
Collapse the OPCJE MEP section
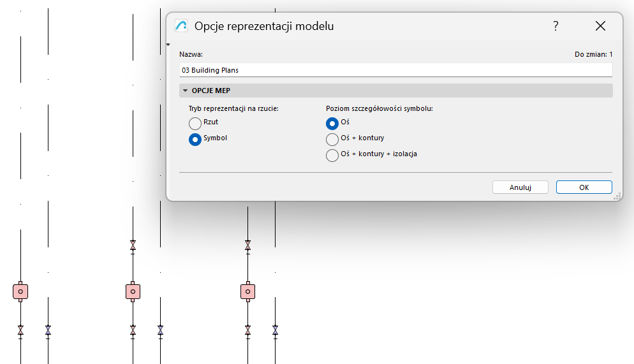(185, 91)
